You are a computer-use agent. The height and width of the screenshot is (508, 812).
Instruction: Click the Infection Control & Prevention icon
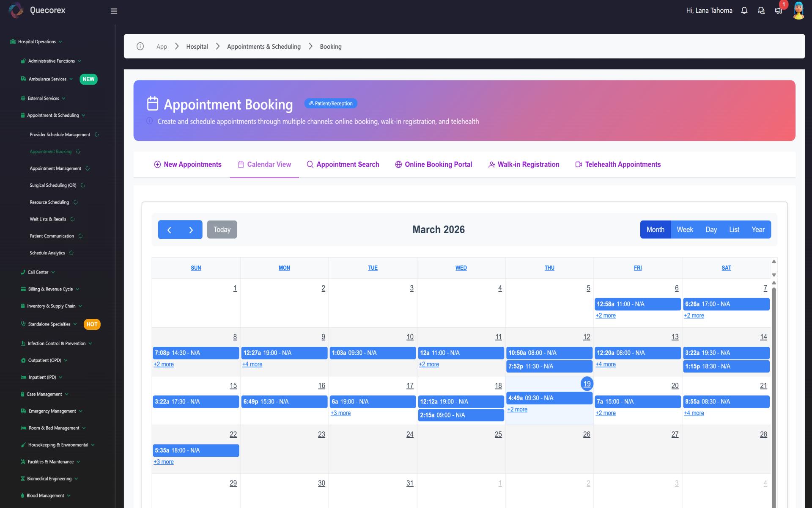(23, 343)
